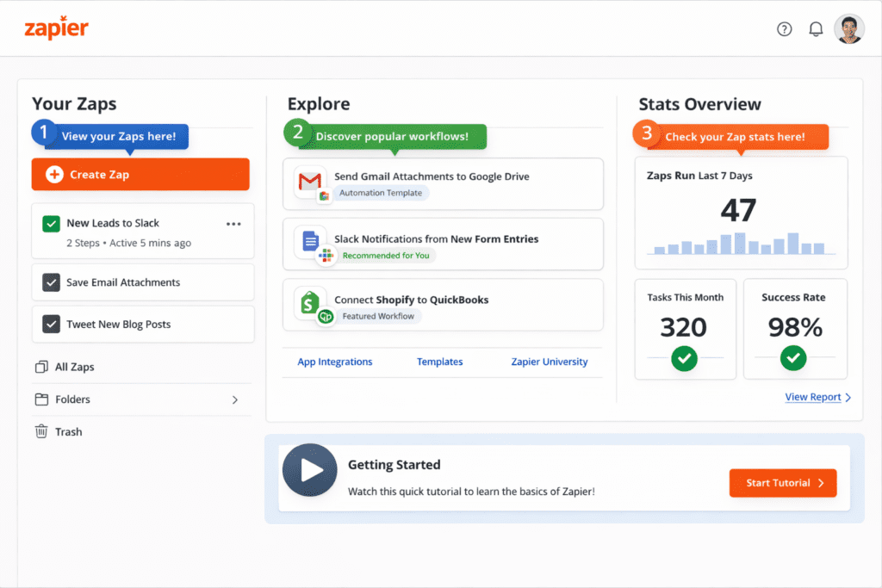Click the Tasks This Month 320 value

click(x=683, y=327)
